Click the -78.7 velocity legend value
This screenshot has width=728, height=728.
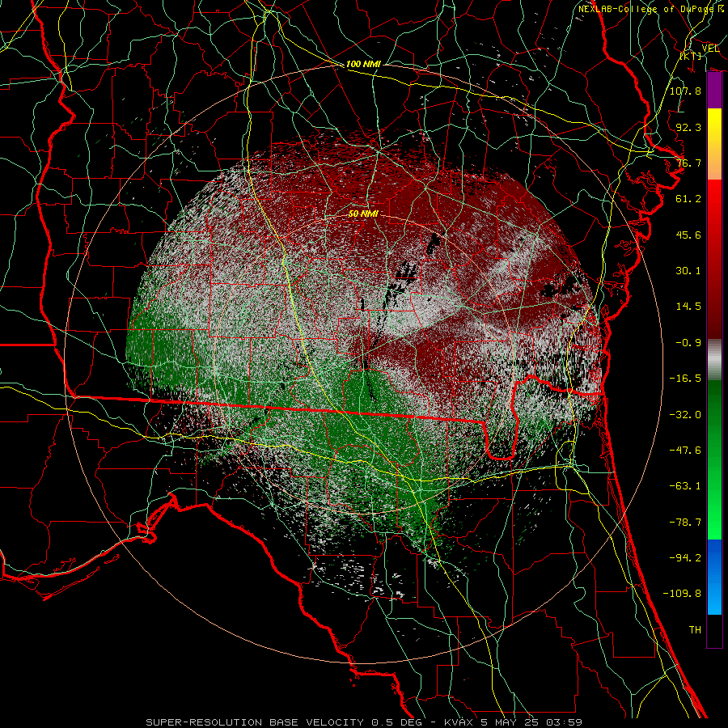[685, 523]
